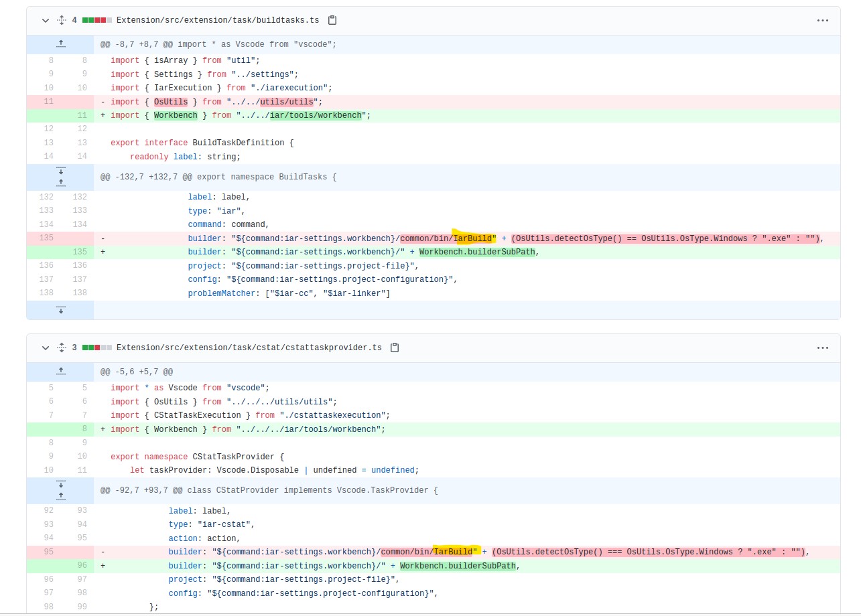Copy the cstattaskprovider.ts file path
The width and height of the screenshot is (861, 616).
(x=394, y=348)
